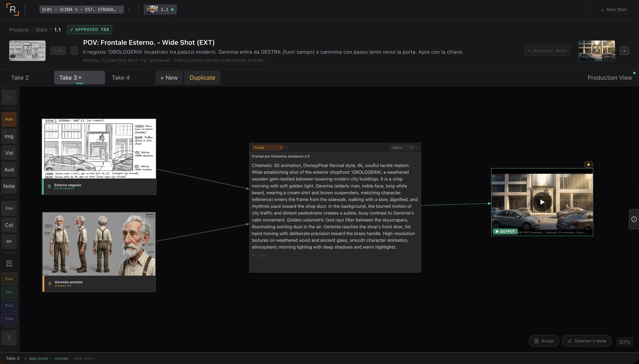The image size is (639, 364).
Task: Open the info panel on right edge
Action: [634, 219]
